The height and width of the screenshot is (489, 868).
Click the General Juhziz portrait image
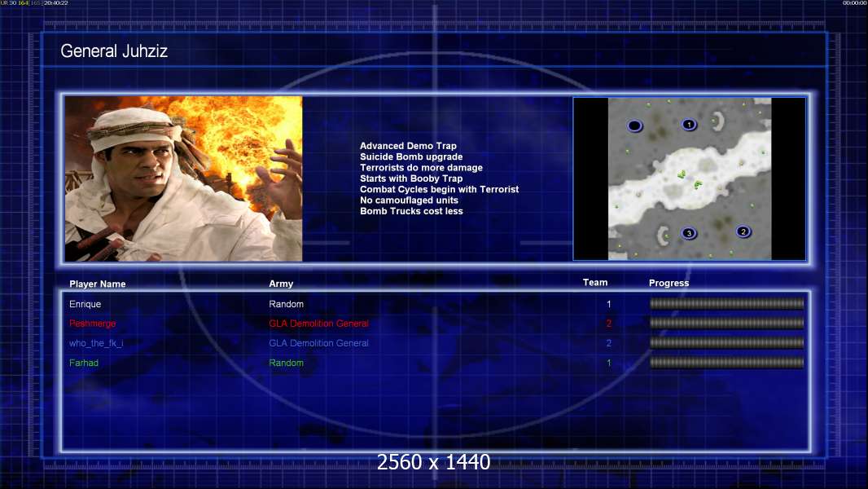(x=183, y=178)
